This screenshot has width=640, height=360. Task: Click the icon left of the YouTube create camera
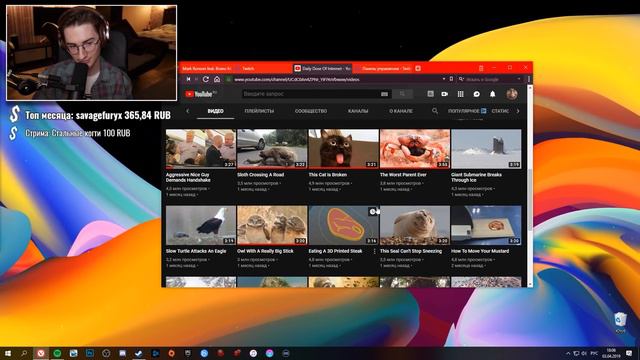point(430,94)
